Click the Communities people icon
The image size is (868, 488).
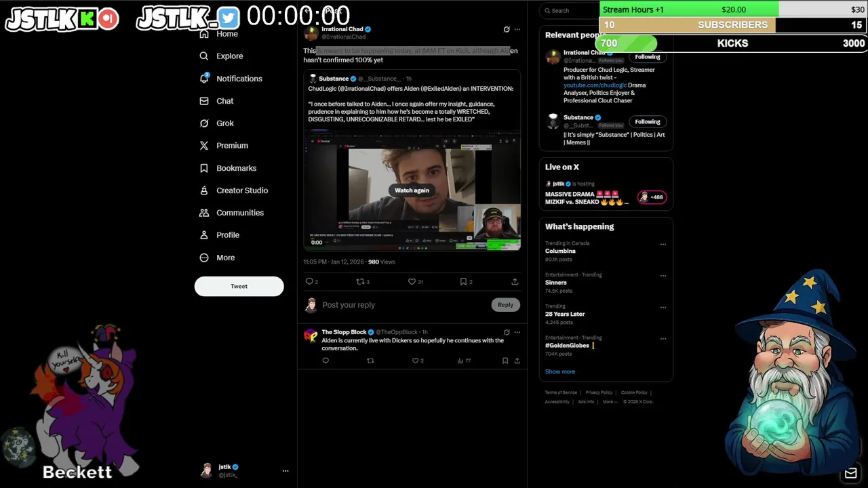[204, 213]
